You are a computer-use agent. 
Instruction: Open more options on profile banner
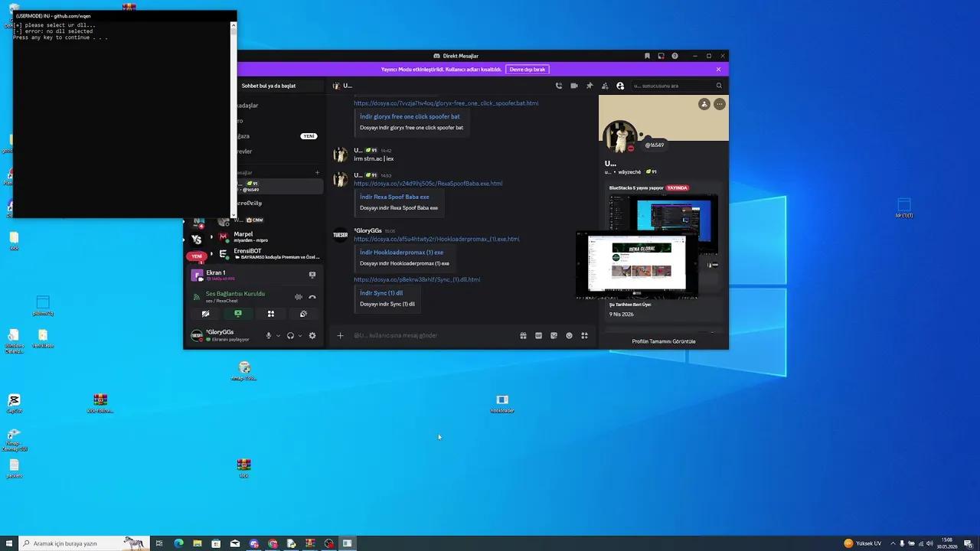[719, 104]
